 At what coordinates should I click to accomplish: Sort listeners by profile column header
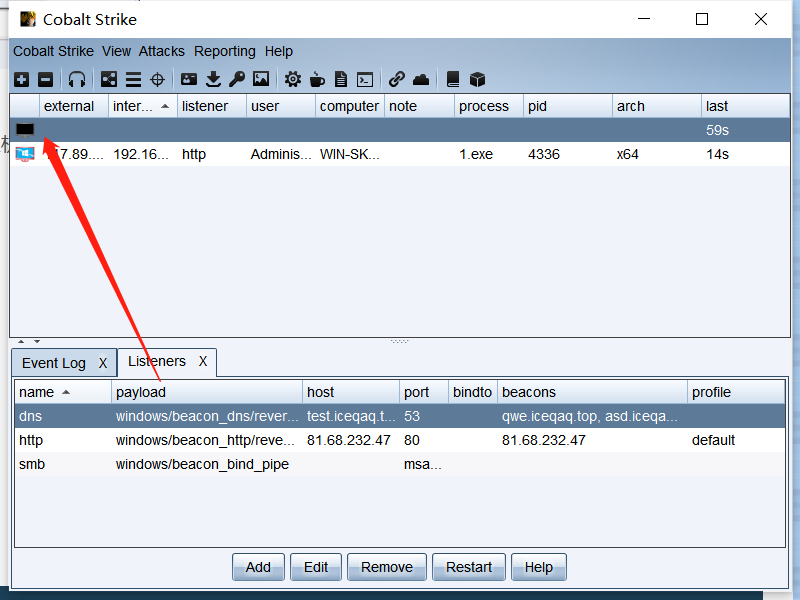(x=736, y=392)
